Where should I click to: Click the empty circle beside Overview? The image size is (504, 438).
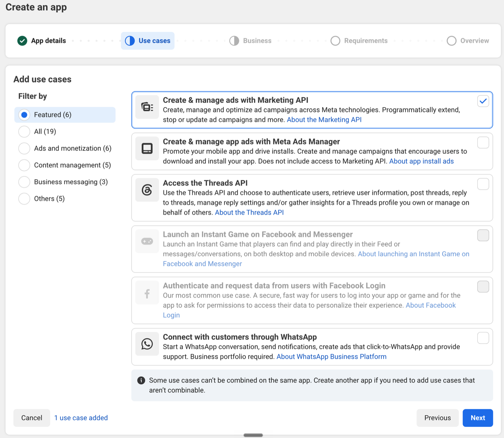[452, 41]
